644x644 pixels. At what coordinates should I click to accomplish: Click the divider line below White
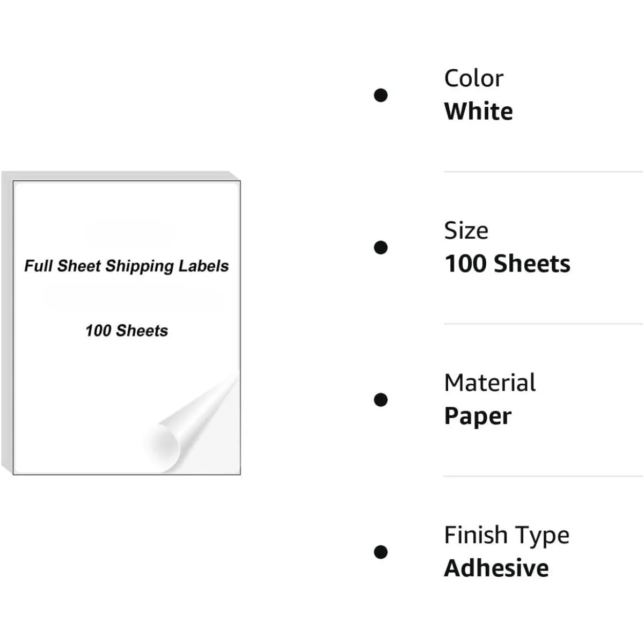tap(542, 172)
